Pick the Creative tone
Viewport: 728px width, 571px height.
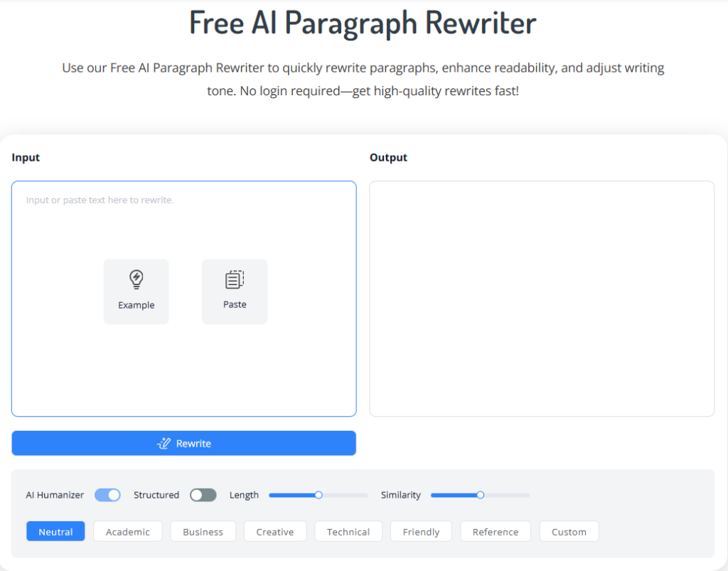pyautogui.click(x=275, y=531)
